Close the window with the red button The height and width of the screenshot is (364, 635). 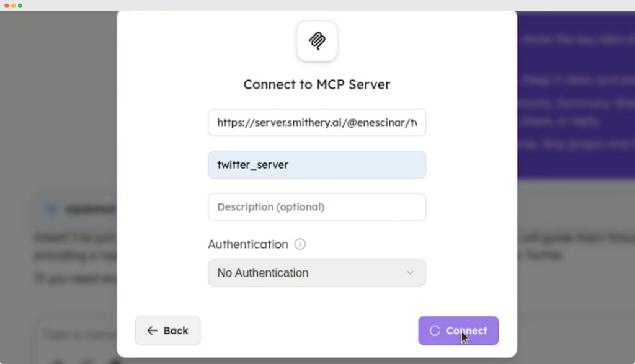(7, 6)
